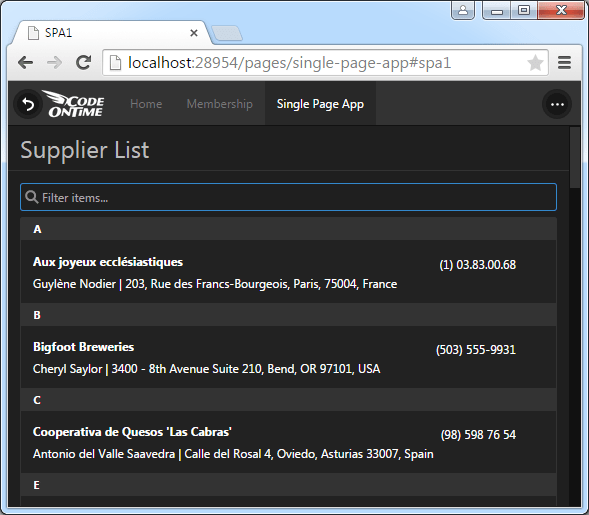Close the SPA1 tab
Image resolution: width=589 pixels, height=515 pixels.
(x=194, y=33)
